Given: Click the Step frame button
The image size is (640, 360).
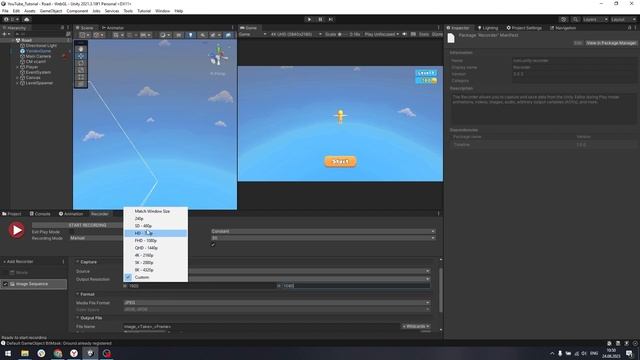Looking at the screenshot, I should (x=331, y=19).
